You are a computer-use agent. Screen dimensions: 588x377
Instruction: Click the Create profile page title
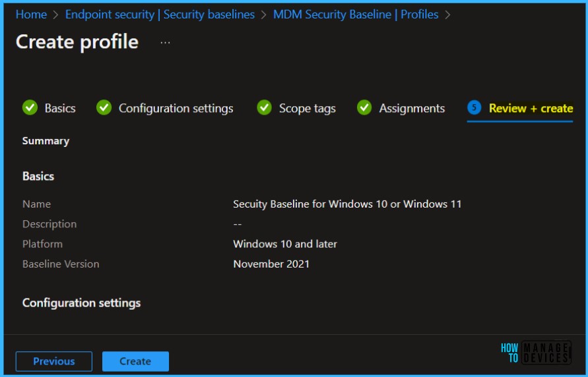[x=77, y=42]
